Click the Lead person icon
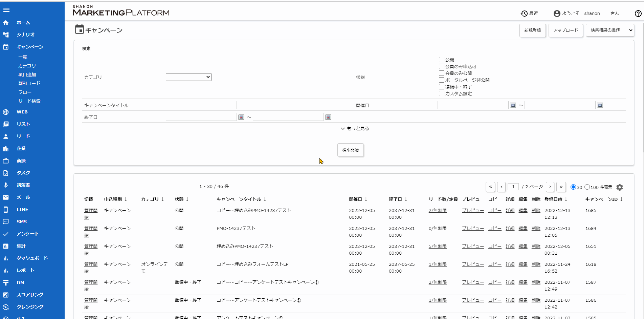Viewport: 644px width, 319px height. (6, 136)
